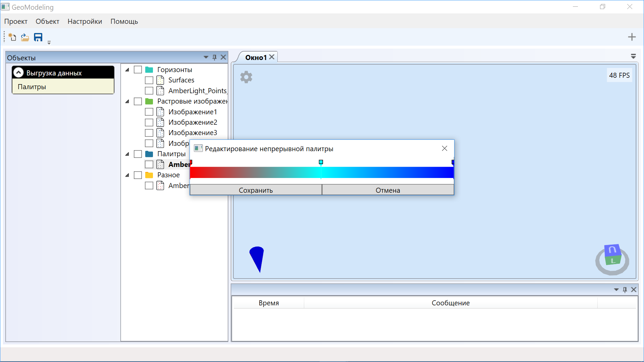Click the plus icon to add window
The width and height of the screenshot is (644, 362).
click(632, 37)
